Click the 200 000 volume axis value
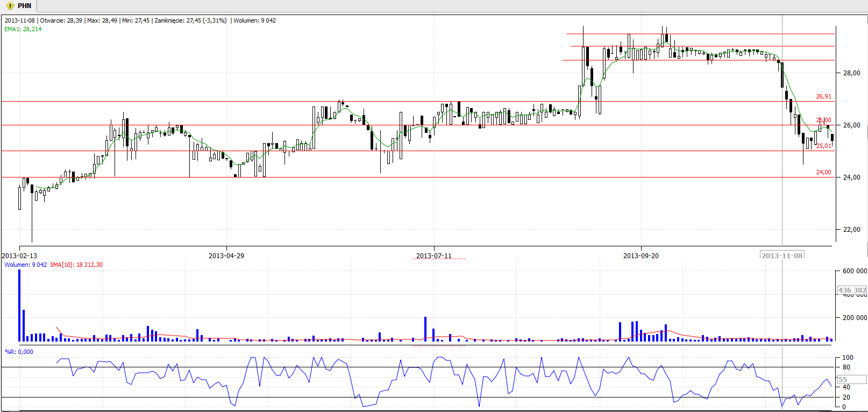868x412 pixels. pos(855,317)
